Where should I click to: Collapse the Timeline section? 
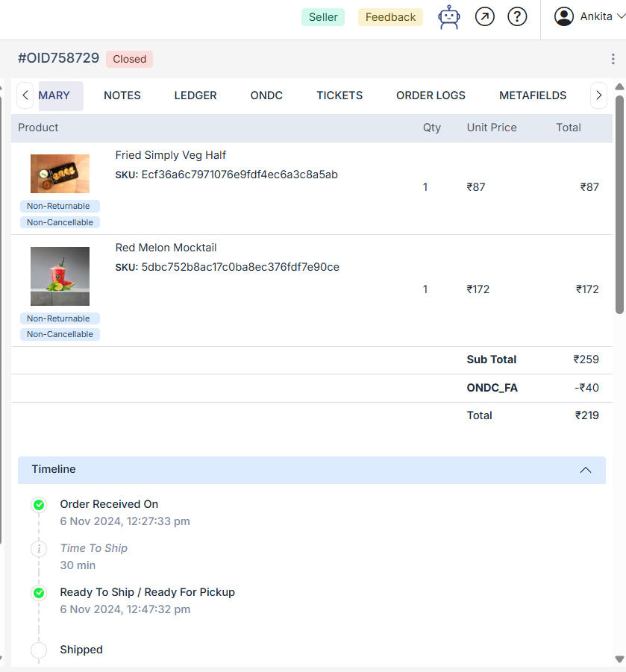[x=586, y=470]
